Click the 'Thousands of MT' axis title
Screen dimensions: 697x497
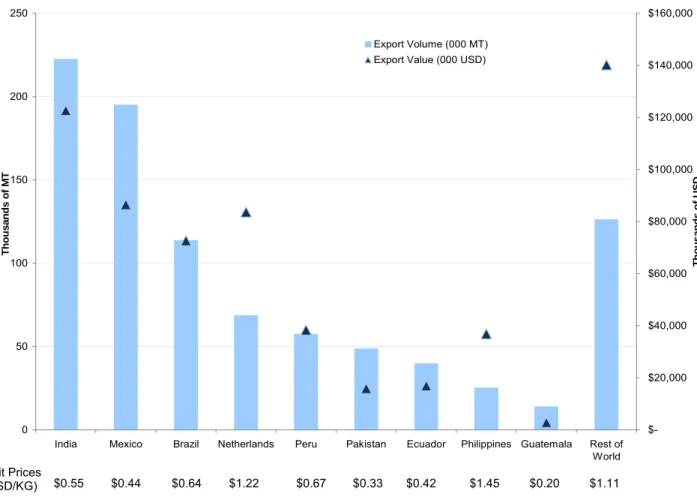click(x=5, y=214)
